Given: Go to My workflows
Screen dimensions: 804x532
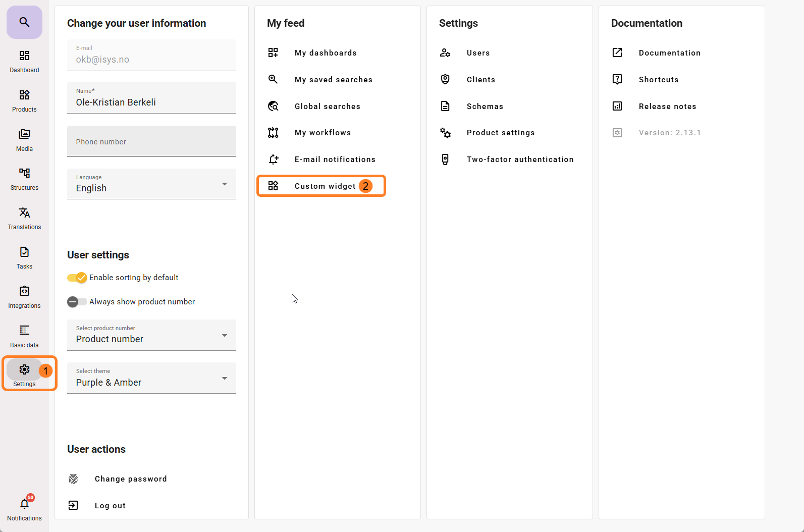Looking at the screenshot, I should pos(323,133).
